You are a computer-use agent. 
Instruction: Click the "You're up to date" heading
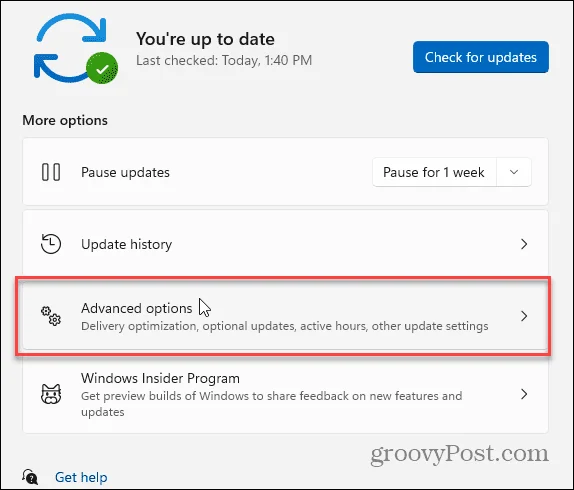[205, 39]
